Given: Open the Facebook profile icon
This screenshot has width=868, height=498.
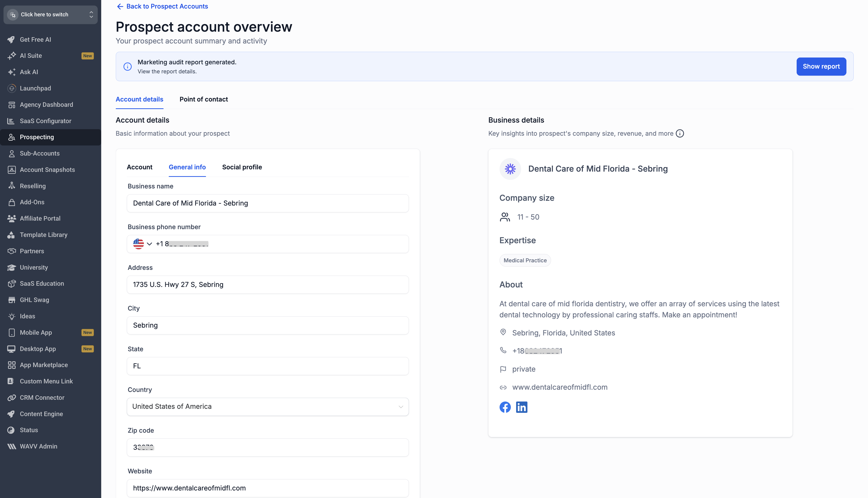Looking at the screenshot, I should point(505,407).
